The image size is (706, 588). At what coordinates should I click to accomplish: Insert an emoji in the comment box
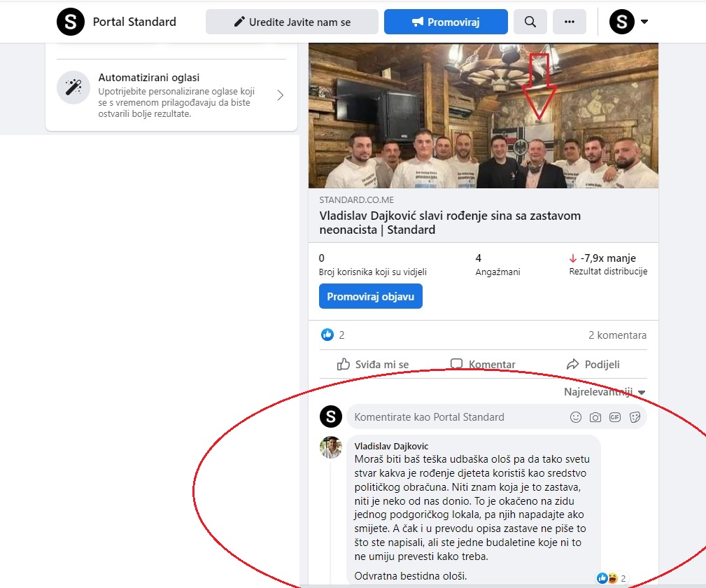(575, 417)
